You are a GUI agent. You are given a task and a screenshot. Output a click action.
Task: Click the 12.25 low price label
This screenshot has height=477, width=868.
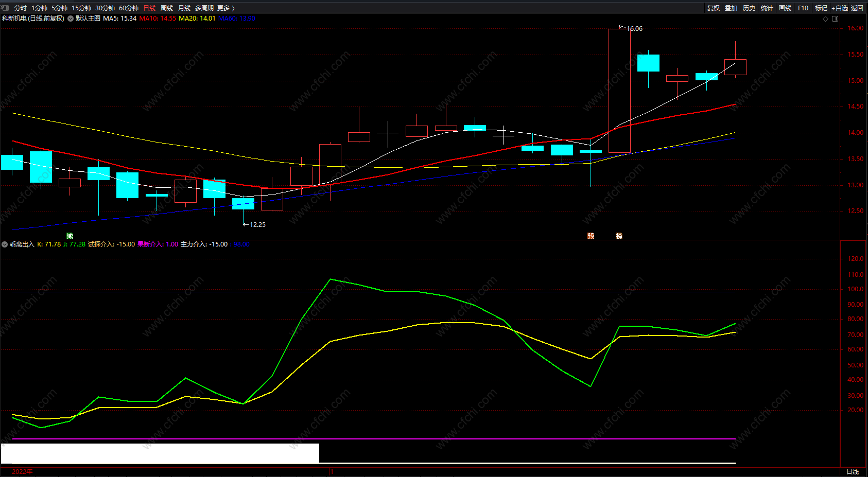coord(258,225)
